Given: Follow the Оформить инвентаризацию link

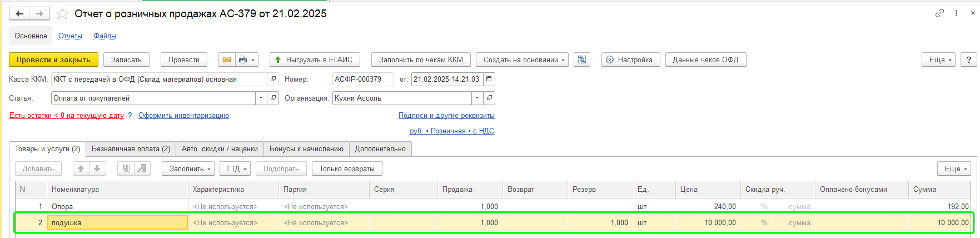Looking at the screenshot, I should tap(183, 116).
